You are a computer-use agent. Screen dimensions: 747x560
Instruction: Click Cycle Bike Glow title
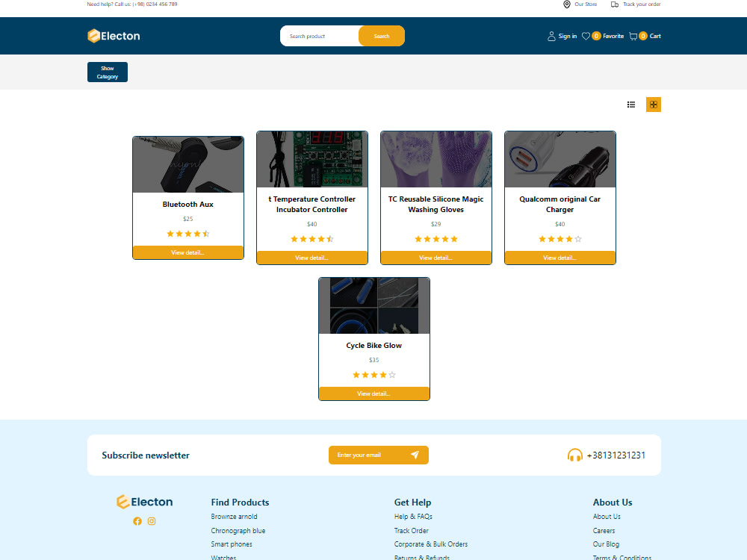tap(374, 345)
